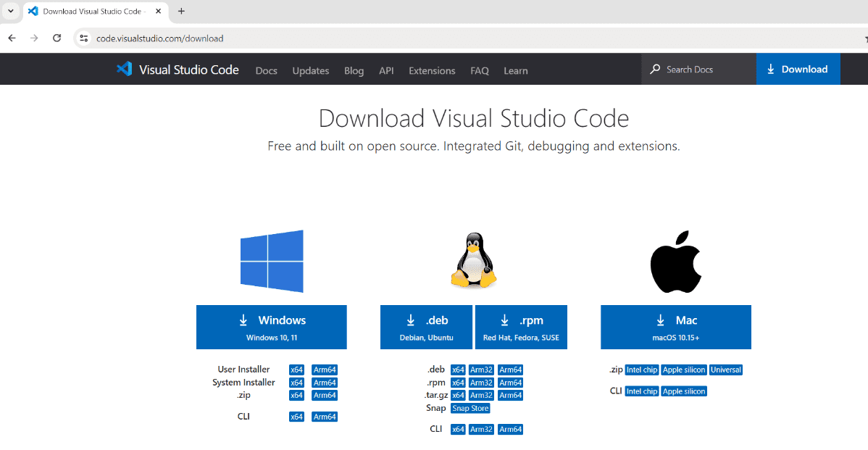Open the Blog link in navbar
The height and width of the screenshot is (450, 868).
coord(354,70)
